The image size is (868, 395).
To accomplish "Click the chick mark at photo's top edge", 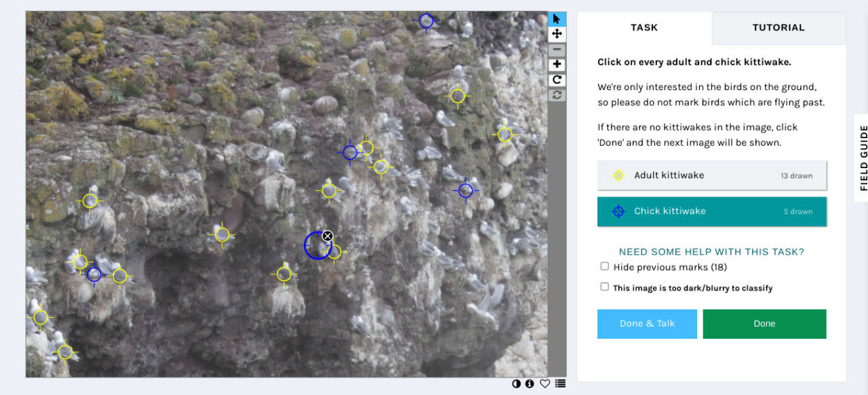I will [x=426, y=21].
